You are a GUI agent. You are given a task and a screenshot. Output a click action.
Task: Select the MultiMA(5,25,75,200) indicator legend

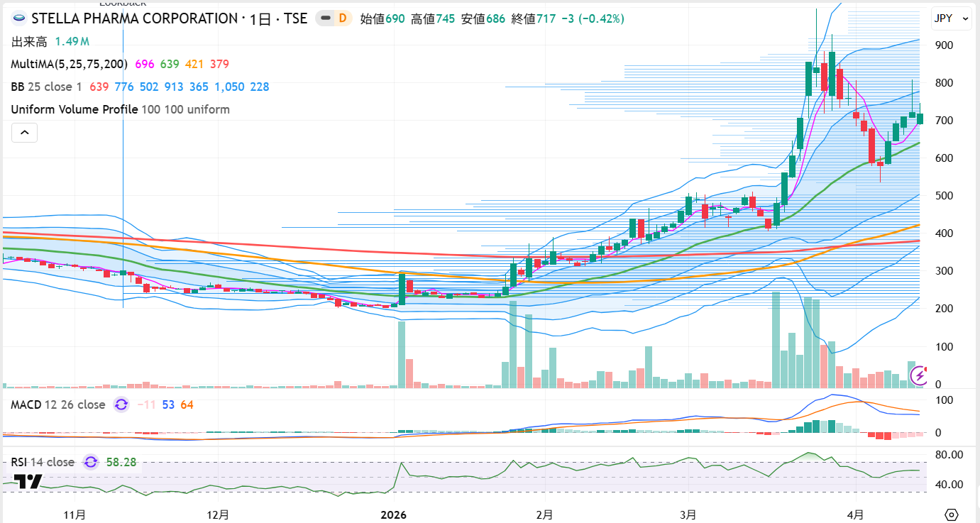(70, 64)
